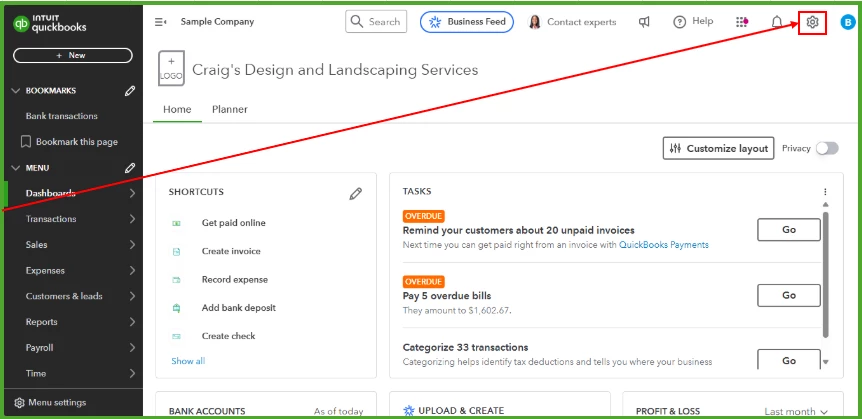Open Tasks three-dot options menu
Screen dimensions: 862x419
pyautogui.click(x=825, y=192)
